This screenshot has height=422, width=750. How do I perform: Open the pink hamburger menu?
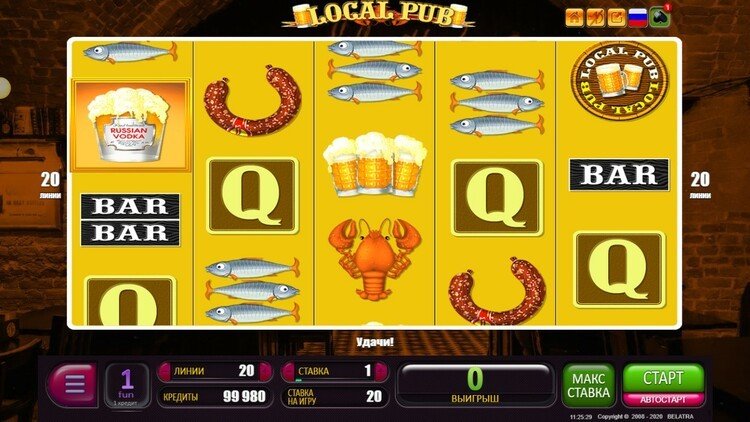click(72, 385)
